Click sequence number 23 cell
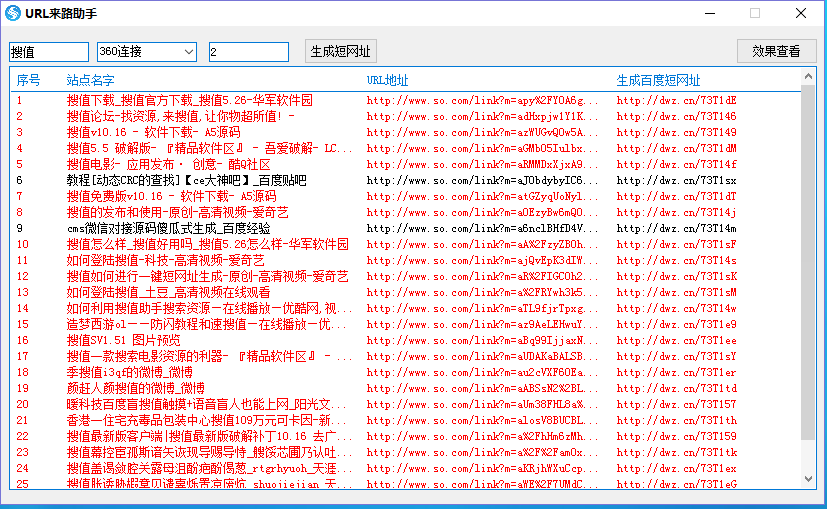Screen dimensions: 827x509 pyautogui.click(x=22, y=452)
